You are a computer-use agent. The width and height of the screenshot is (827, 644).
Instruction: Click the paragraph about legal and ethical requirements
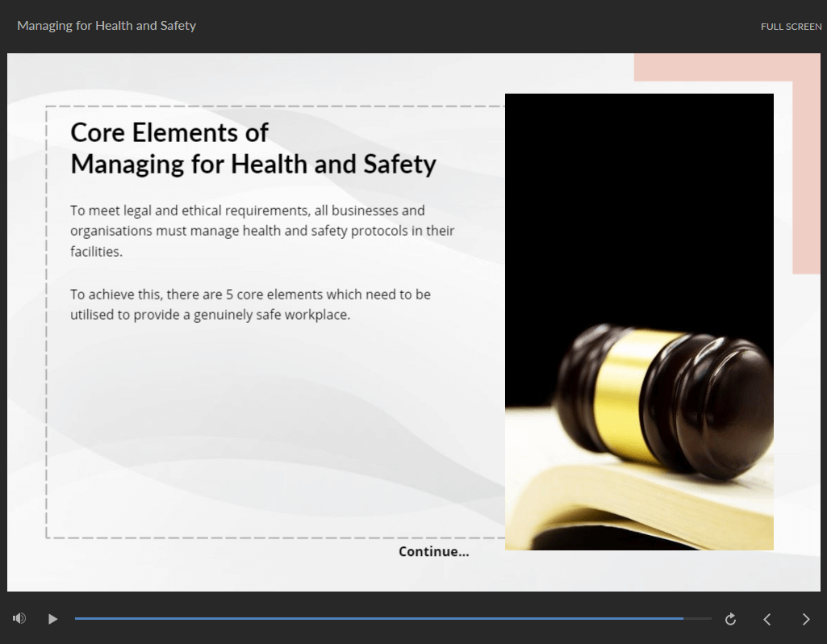(x=262, y=231)
